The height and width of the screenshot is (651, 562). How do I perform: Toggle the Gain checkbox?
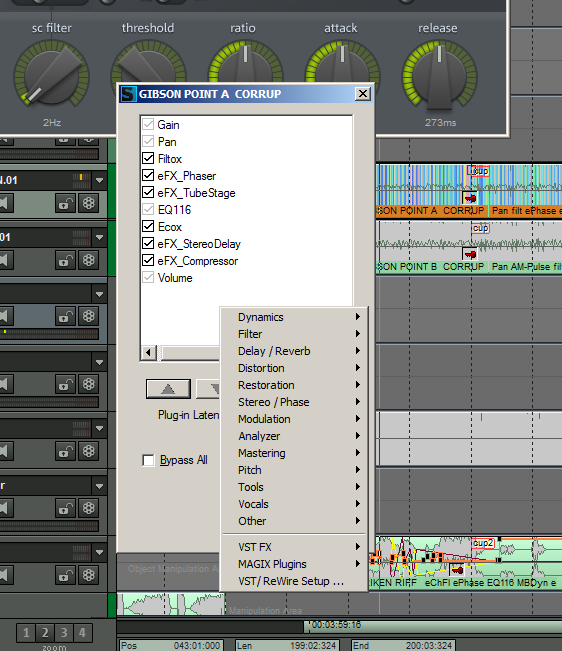(x=148, y=124)
